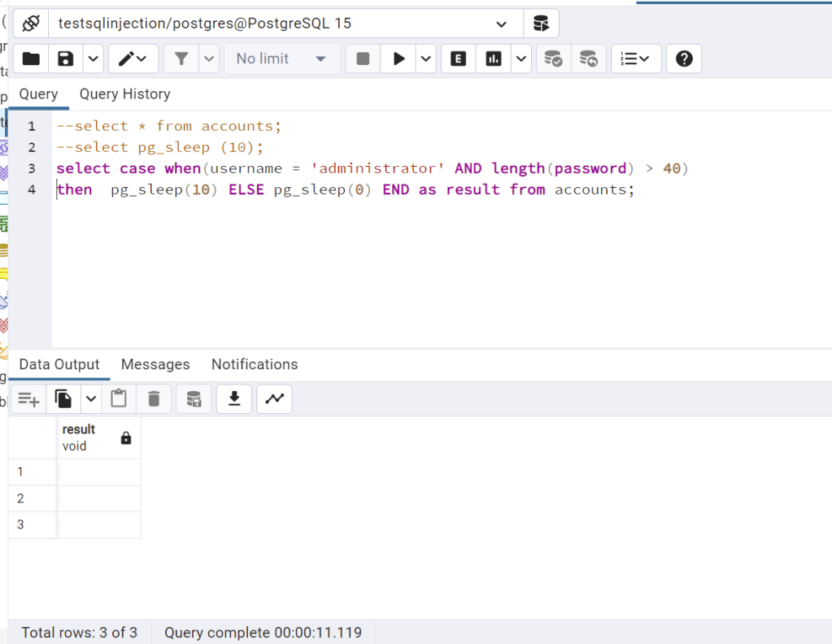Switch to the Messages tab
This screenshot has height=644, width=832.
pos(155,364)
